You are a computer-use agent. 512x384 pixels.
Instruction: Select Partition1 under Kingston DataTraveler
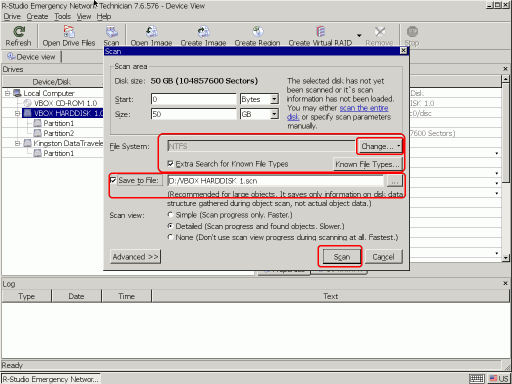pyautogui.click(x=59, y=153)
